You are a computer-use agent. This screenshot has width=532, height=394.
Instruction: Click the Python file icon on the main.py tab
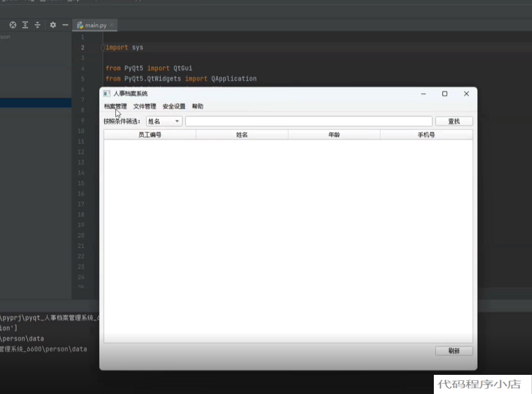pyautogui.click(x=81, y=25)
